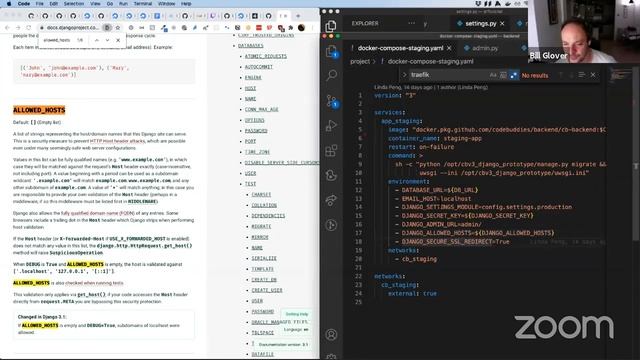Open Explorer in the front VS Code activity bar
Viewport: 640px width, 360px height.
coord(331,51)
